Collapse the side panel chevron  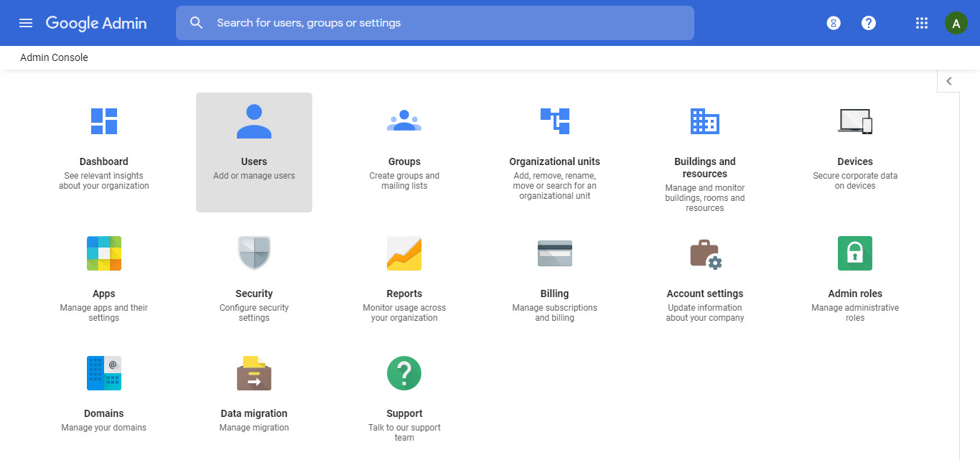[949, 81]
